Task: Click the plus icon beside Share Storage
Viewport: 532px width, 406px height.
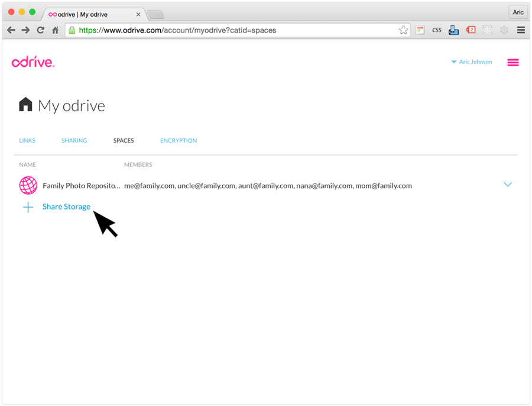Action: (x=28, y=207)
